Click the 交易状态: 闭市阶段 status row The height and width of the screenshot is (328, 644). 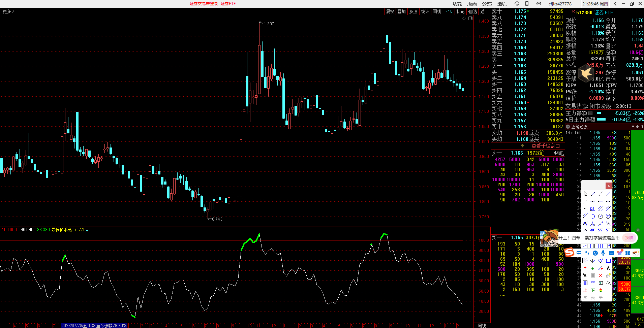(599, 106)
